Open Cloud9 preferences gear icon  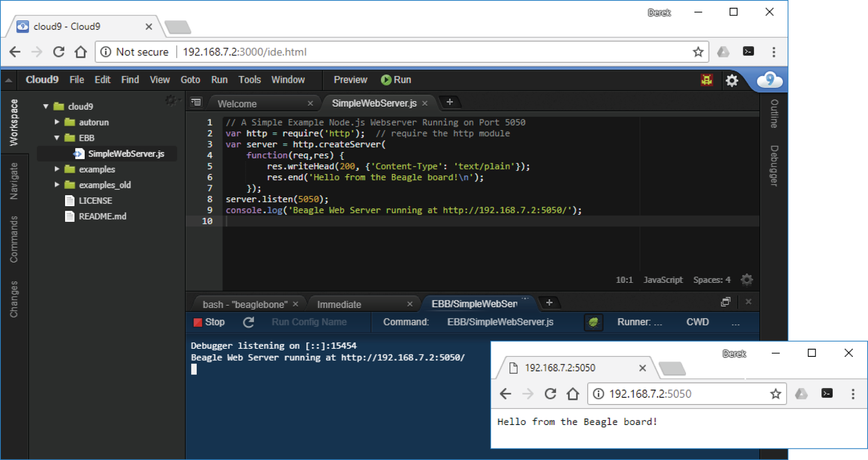[731, 80]
